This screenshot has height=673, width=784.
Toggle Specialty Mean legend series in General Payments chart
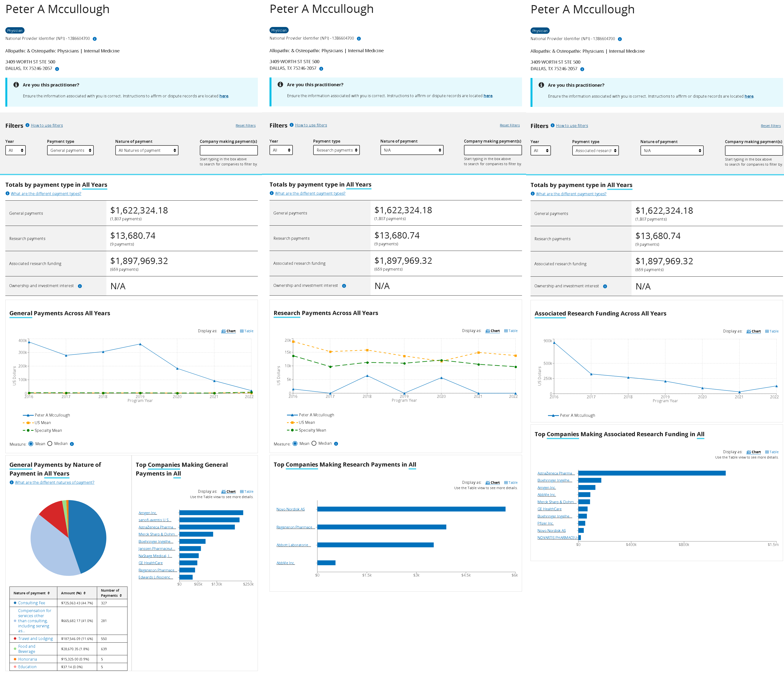coord(42,430)
